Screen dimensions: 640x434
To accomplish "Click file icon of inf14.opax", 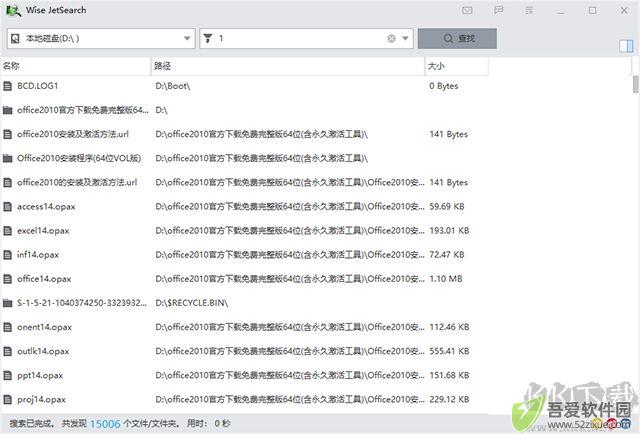I will click(7, 255).
